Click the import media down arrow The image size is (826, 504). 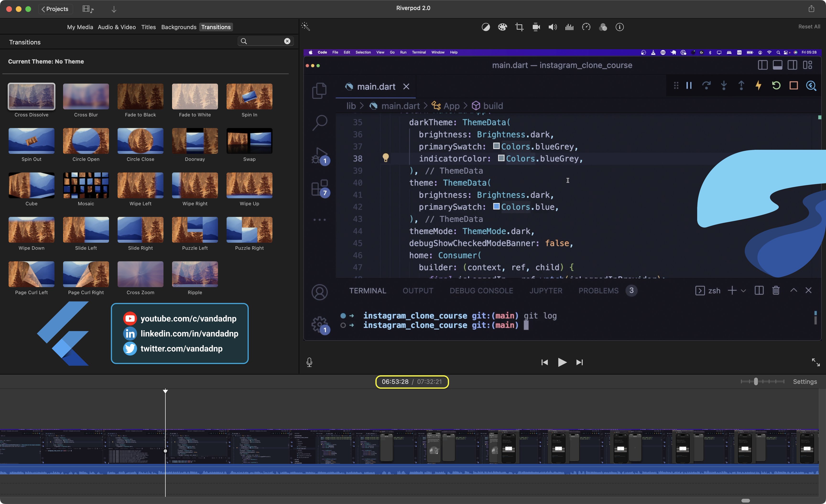pyautogui.click(x=114, y=9)
